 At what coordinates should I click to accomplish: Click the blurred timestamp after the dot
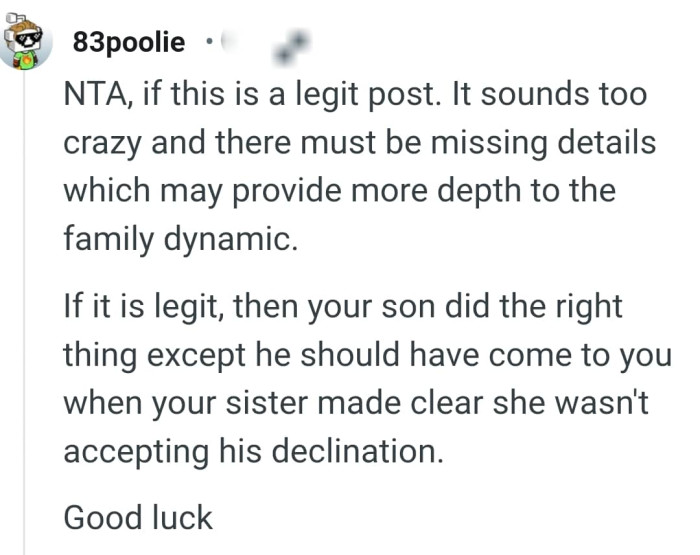point(227,43)
